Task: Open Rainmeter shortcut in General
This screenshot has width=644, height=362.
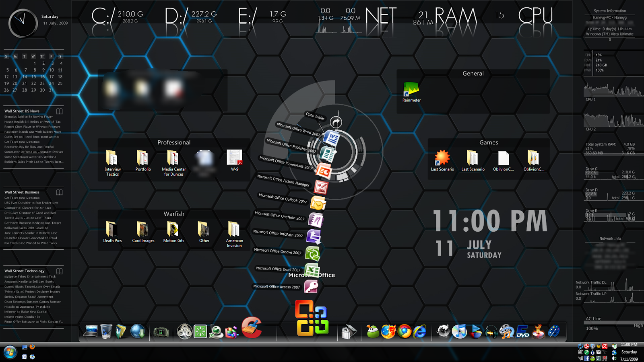Action: [411, 92]
